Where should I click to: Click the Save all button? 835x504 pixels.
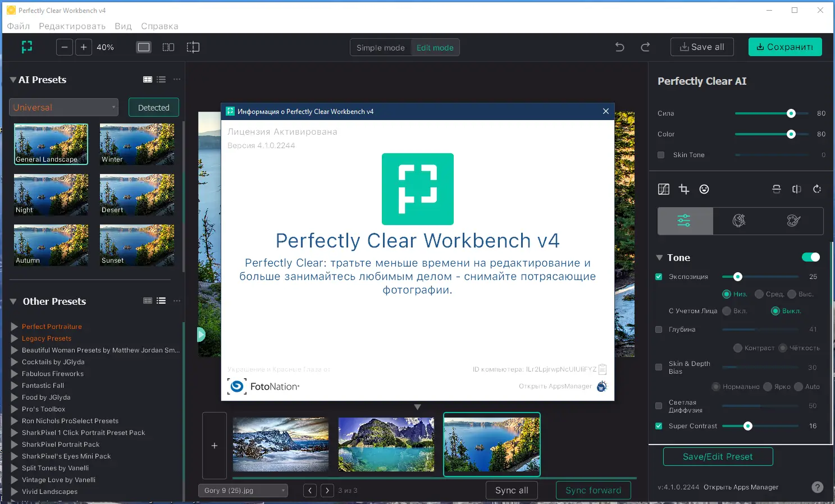click(702, 47)
